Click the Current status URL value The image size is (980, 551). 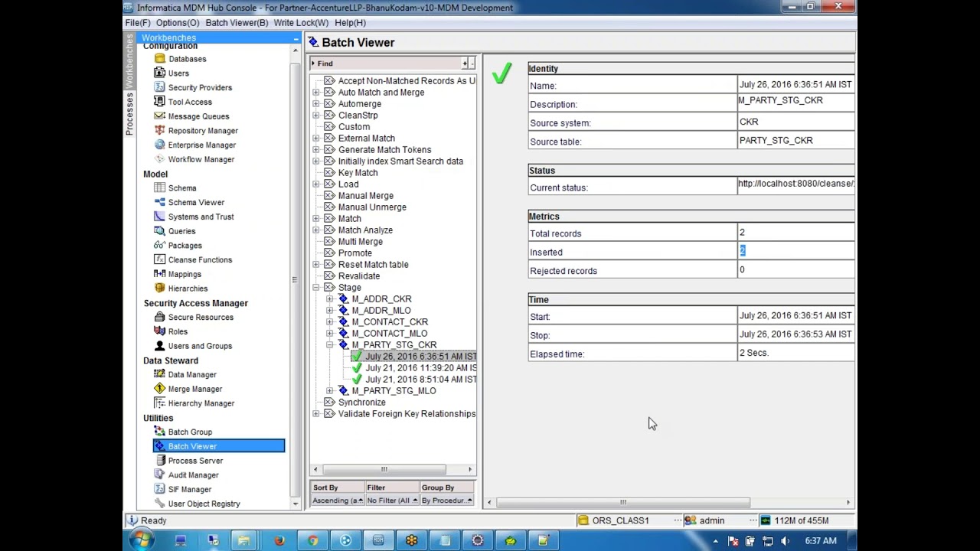(x=795, y=184)
